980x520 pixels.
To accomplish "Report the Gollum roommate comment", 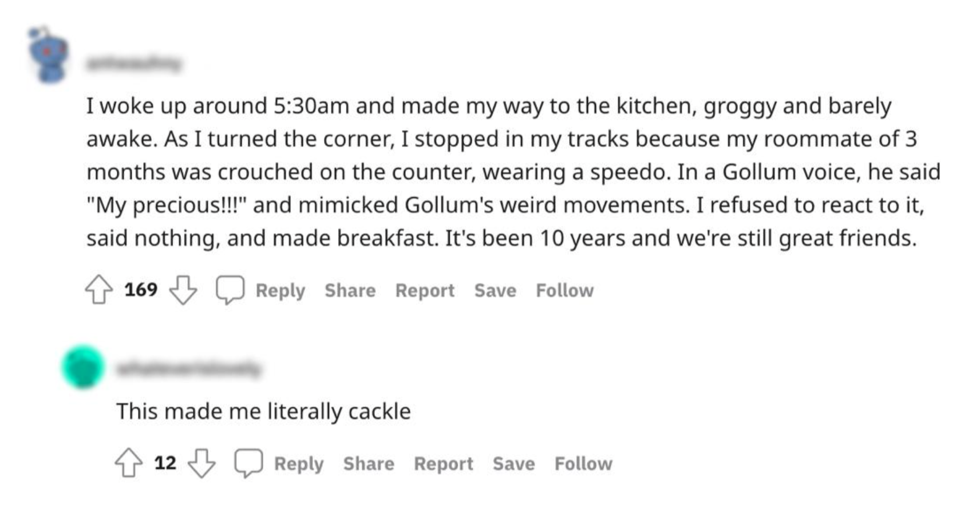I will coord(425,290).
